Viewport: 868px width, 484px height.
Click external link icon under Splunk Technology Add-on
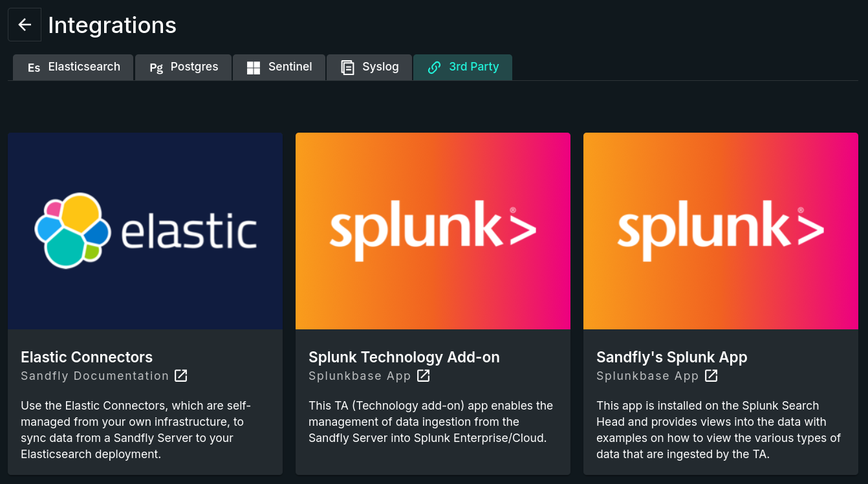(x=424, y=375)
